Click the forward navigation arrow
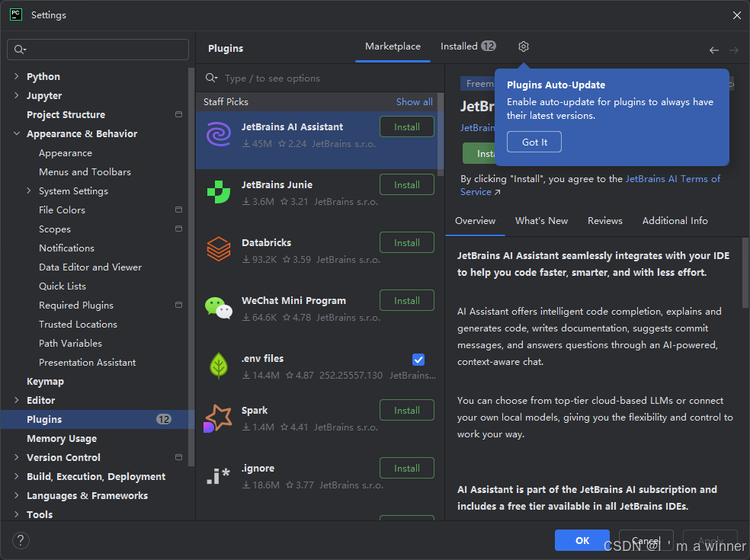Viewport: 750px width, 560px height. tap(734, 50)
